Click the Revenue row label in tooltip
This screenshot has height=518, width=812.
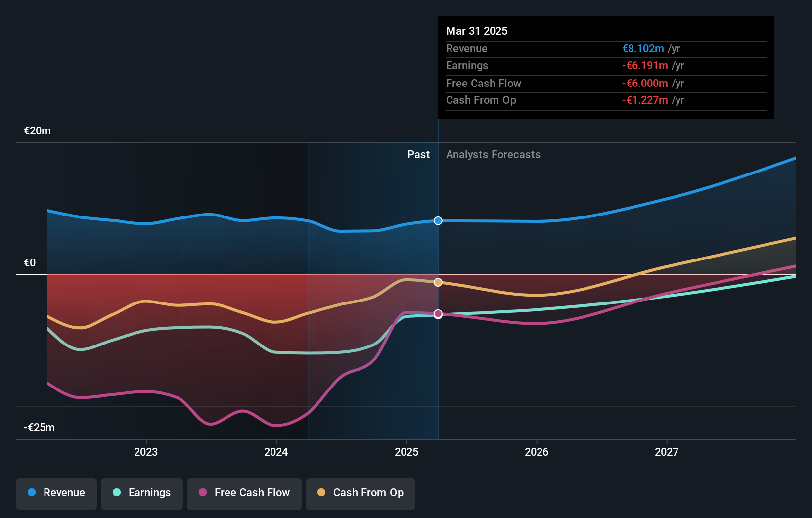(467, 49)
